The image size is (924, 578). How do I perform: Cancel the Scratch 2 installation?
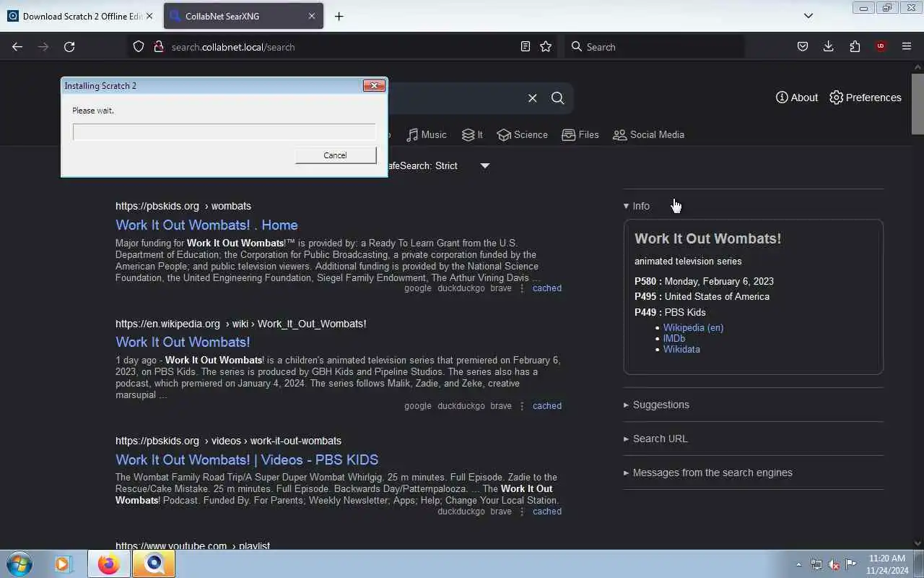pos(336,155)
